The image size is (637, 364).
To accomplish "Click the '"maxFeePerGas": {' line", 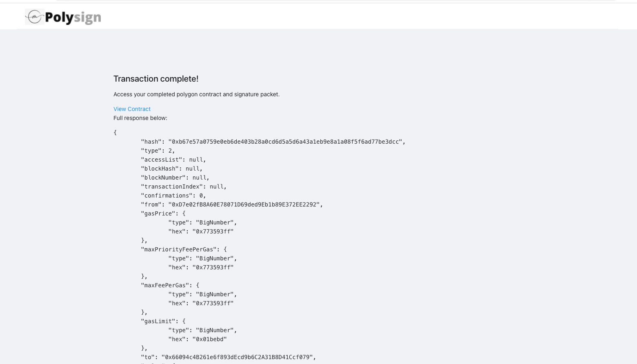I will 170,285.
